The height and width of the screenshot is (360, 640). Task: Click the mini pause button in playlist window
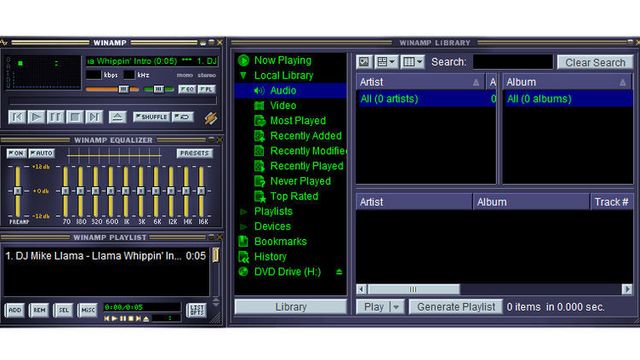click(x=123, y=318)
